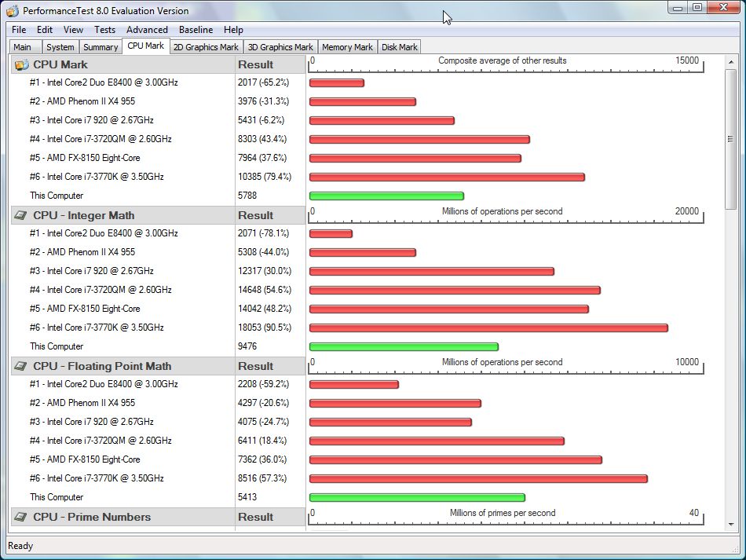
Task: Click the FX-8150 red bar in Floating Point Math
Action: tap(455, 459)
